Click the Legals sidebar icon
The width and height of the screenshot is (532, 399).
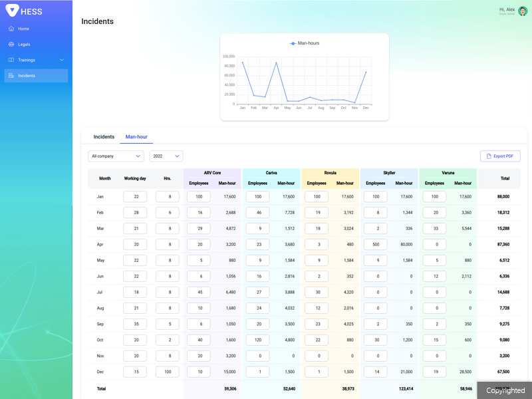pos(11,45)
